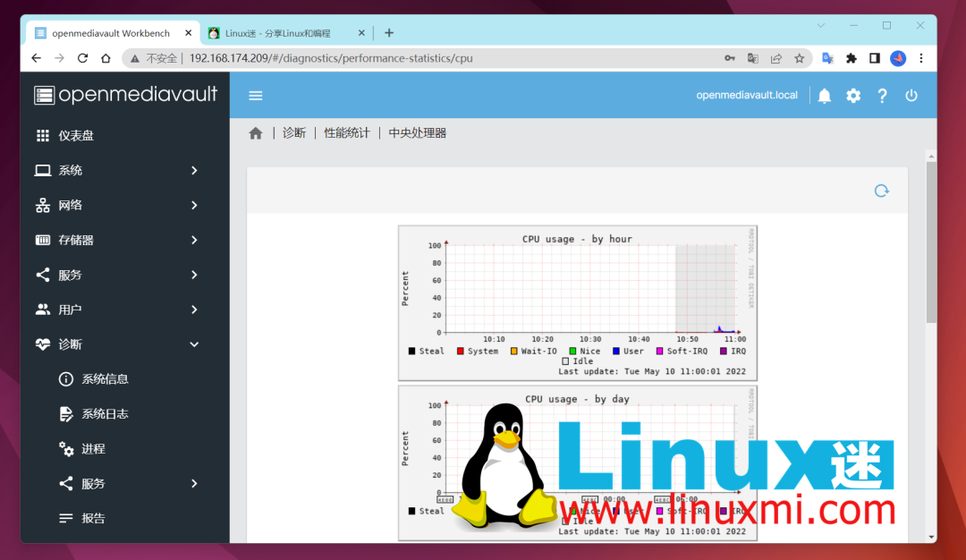
Task: Open the Chrome profile avatar
Action: 898,58
